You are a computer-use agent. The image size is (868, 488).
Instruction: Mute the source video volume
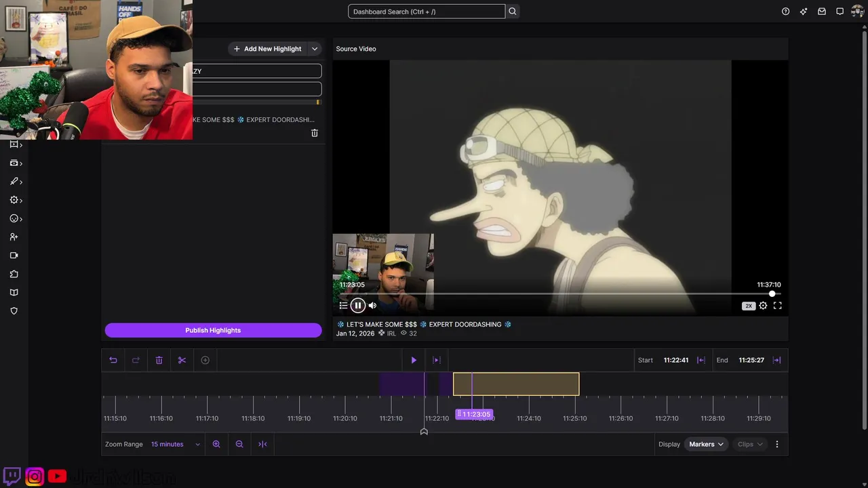[x=372, y=306]
